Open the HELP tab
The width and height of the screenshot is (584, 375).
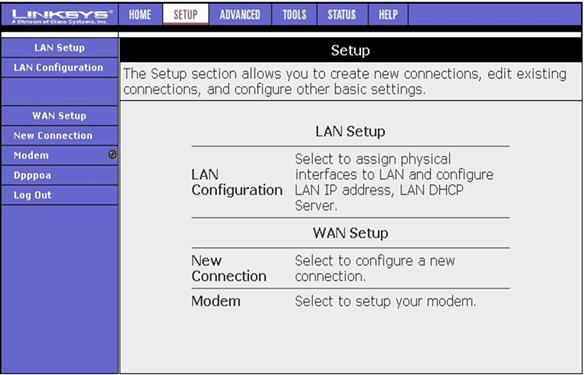point(388,15)
